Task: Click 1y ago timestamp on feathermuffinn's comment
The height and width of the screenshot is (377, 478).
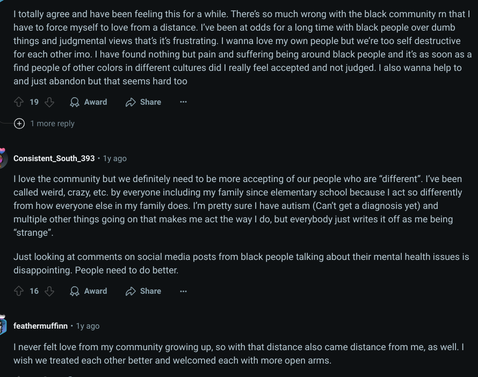Action: [x=88, y=326]
